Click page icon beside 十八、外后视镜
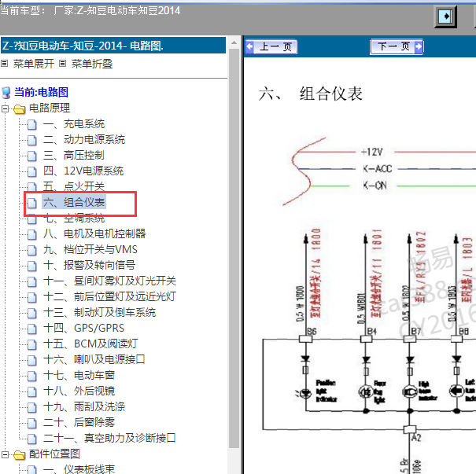 [x=32, y=392]
